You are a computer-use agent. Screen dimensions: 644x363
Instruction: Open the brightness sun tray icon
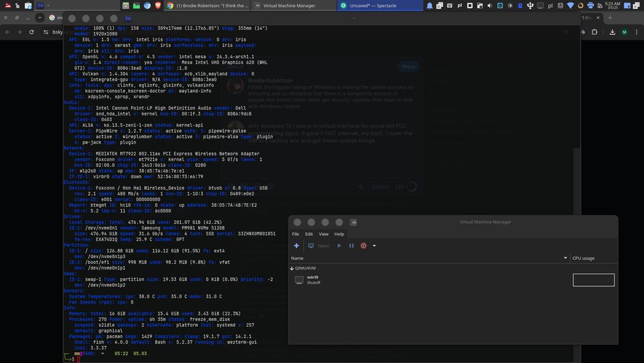pyautogui.click(x=509, y=6)
